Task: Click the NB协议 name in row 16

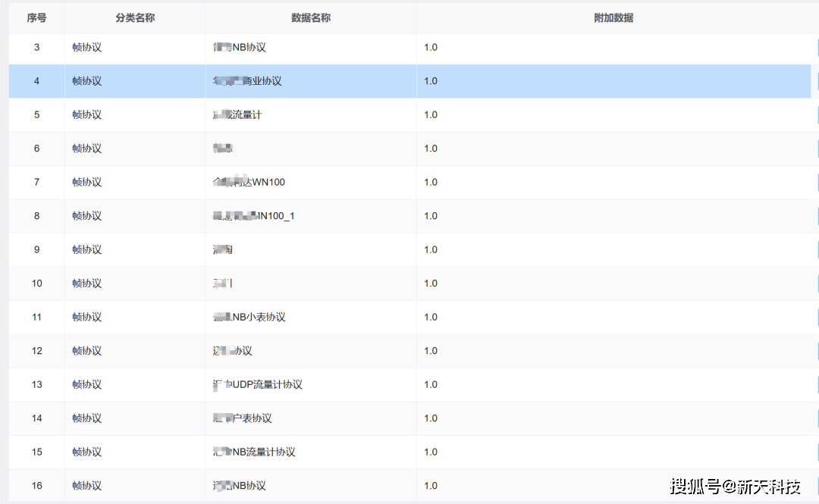Action: [240, 486]
